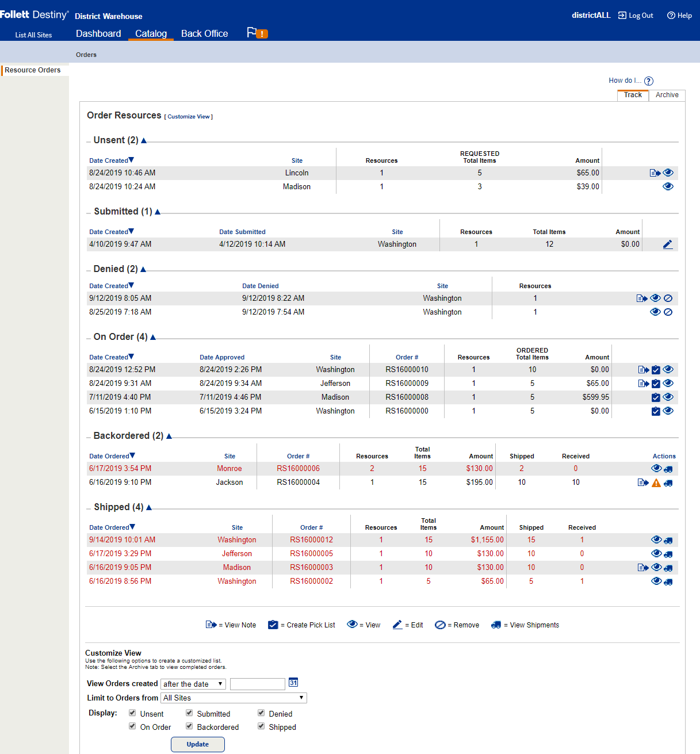This screenshot has width=700, height=754.
Task: View the Madison unsent order
Action: pos(668,186)
